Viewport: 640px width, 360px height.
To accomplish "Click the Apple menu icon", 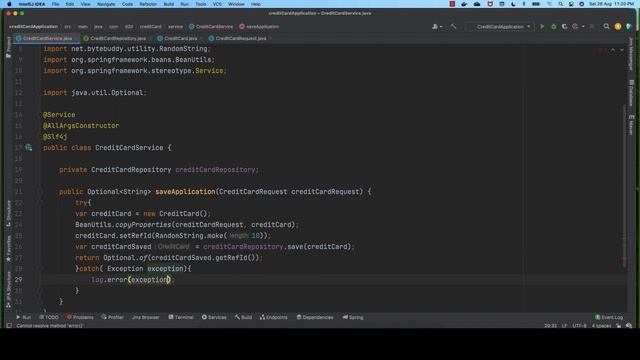I will point(9,4).
